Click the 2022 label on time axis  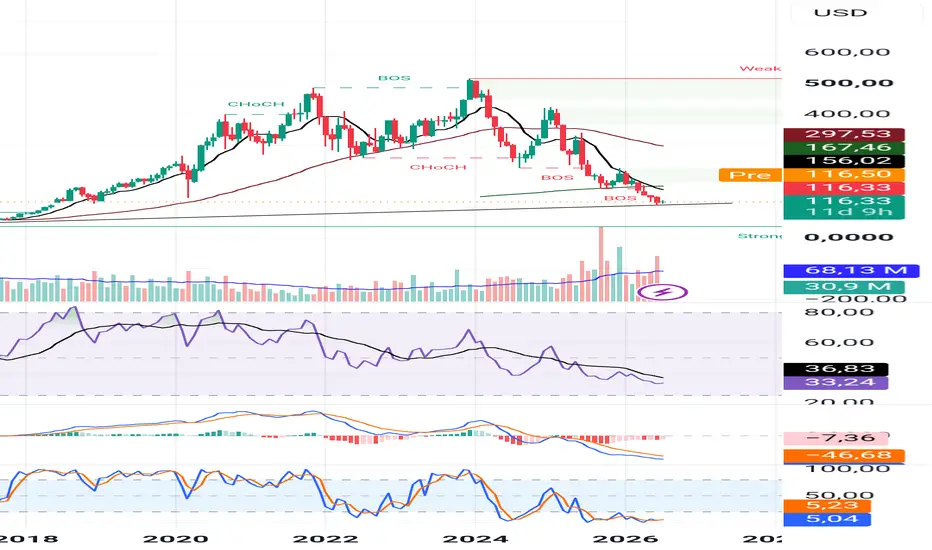coord(326,539)
